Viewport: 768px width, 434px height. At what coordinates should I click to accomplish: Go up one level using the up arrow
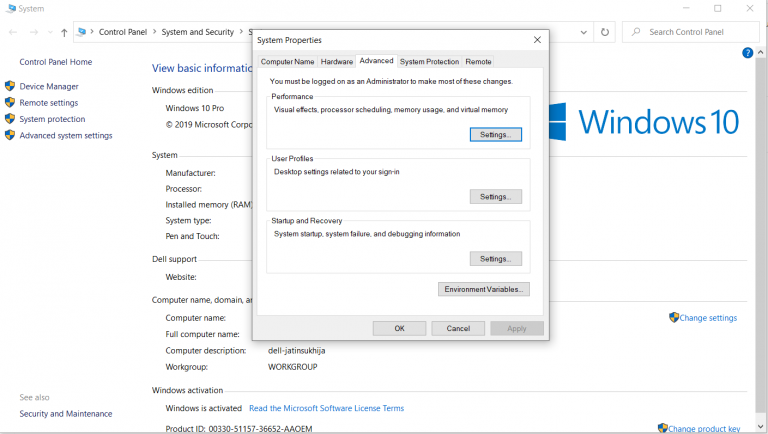pos(64,32)
